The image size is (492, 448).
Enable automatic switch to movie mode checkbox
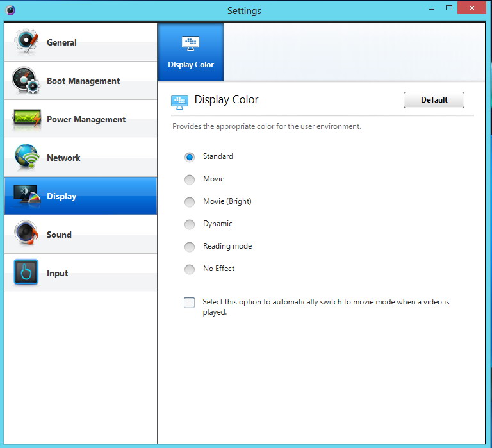[x=190, y=303]
